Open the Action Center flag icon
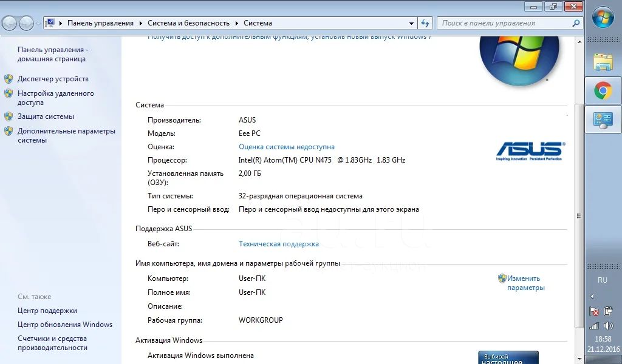 [594, 311]
